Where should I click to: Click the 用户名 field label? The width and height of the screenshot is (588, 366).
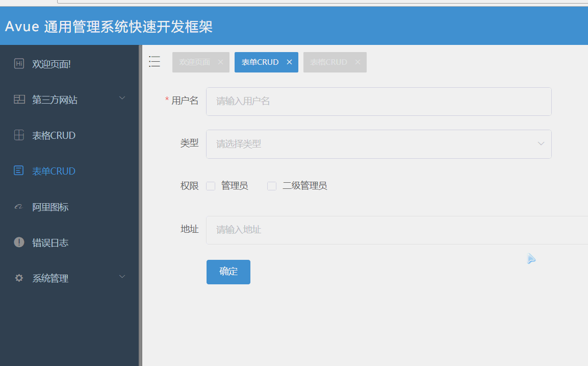point(185,101)
